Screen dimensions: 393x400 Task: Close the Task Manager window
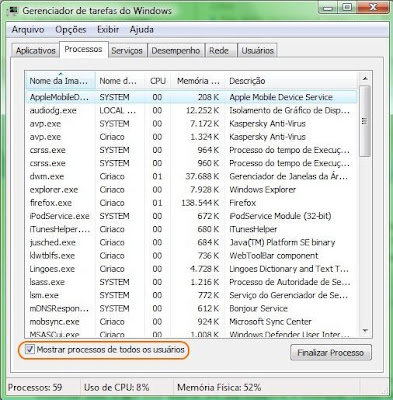pos(374,7)
